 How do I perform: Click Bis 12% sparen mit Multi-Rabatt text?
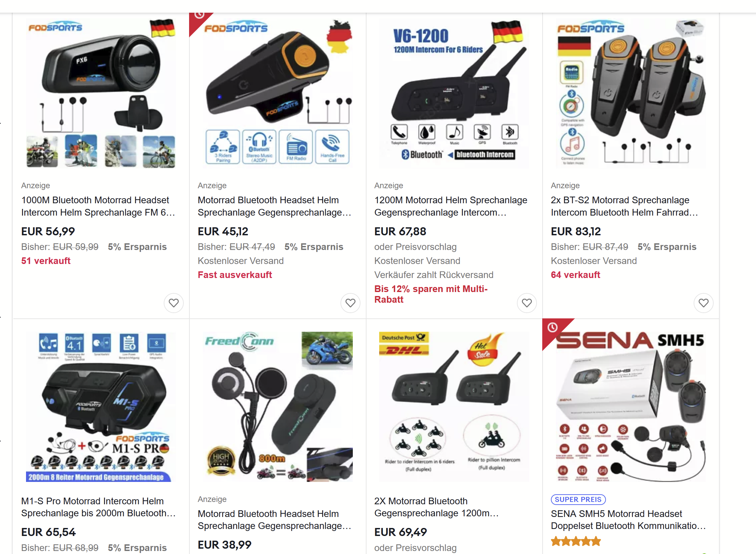(x=431, y=294)
